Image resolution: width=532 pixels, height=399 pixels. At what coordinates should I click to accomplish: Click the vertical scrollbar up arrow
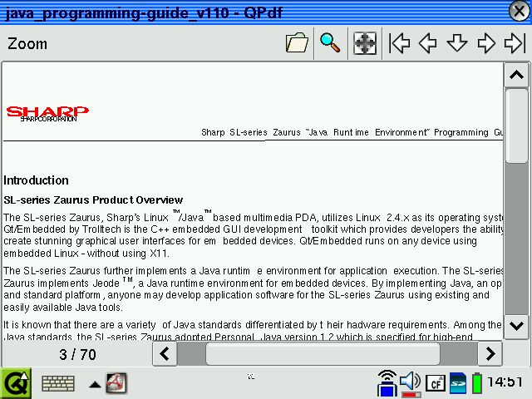(x=516, y=75)
